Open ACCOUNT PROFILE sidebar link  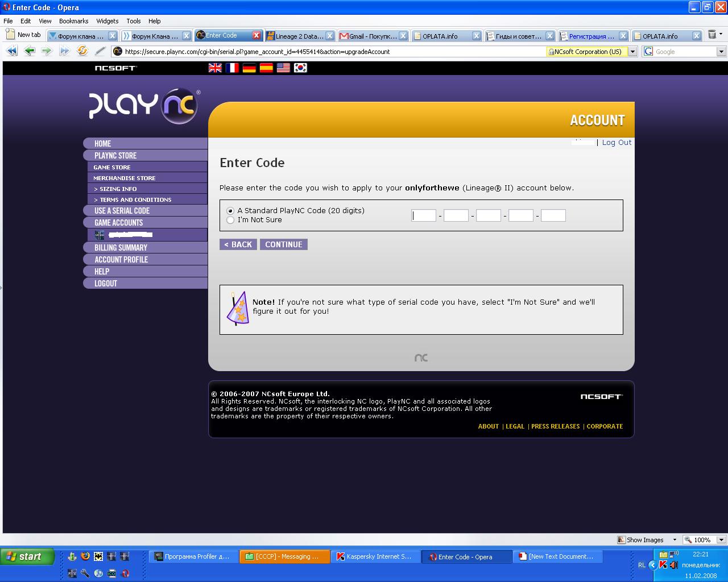coord(146,259)
